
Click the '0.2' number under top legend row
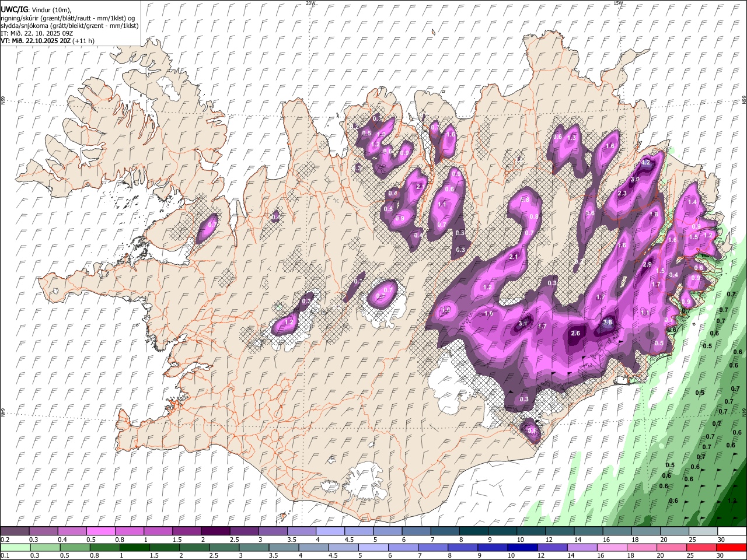5,540
